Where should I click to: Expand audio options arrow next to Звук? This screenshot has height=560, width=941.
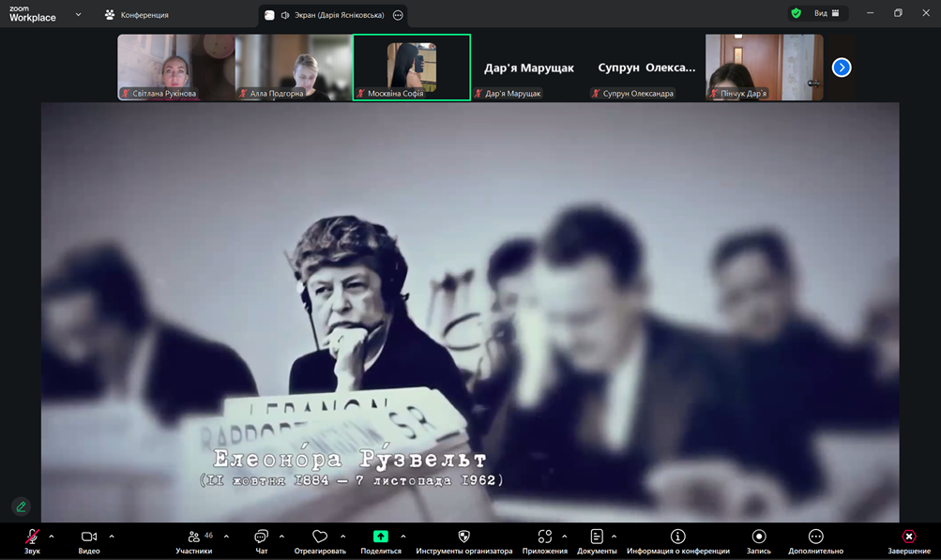[x=52, y=537]
